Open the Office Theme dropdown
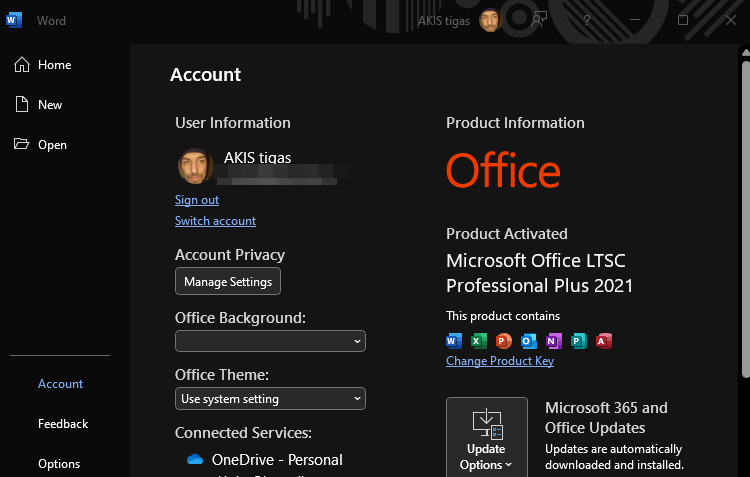Viewport: 750px width, 477px height. [270, 399]
